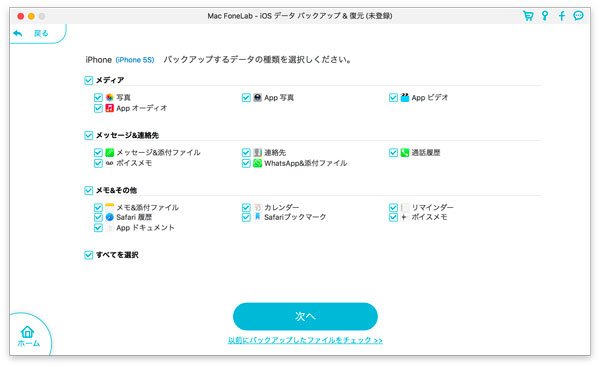Click the green メッセージ&添付ファイル icon
Image resolution: width=600 pixels, height=367 pixels.
click(109, 152)
